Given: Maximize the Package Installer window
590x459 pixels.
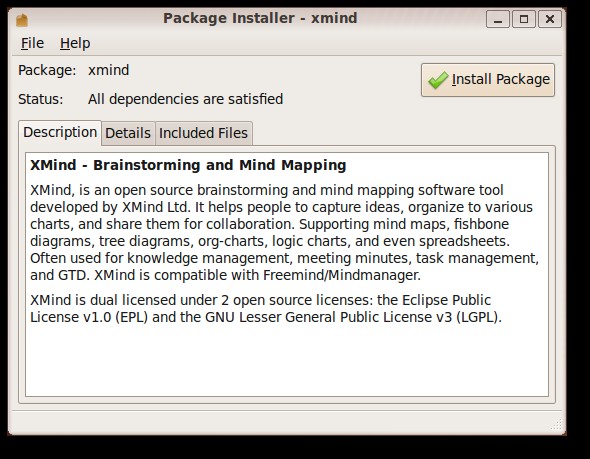Looking at the screenshot, I should click(524, 19).
